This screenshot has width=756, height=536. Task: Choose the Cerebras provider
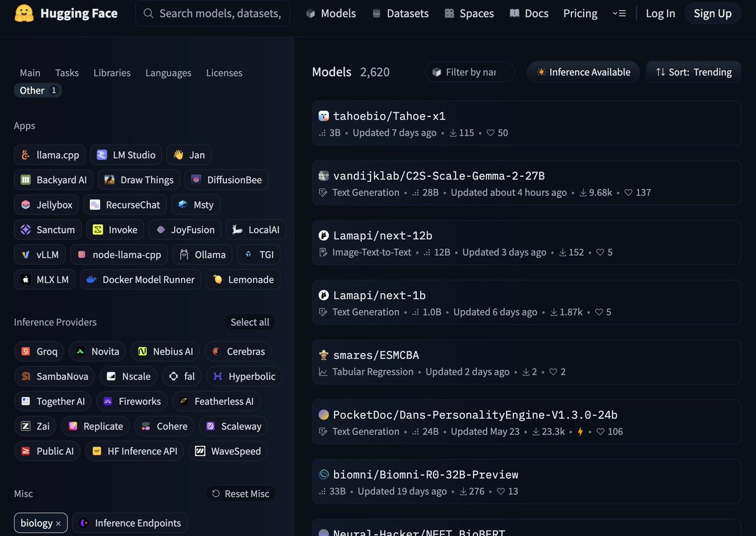pos(238,351)
